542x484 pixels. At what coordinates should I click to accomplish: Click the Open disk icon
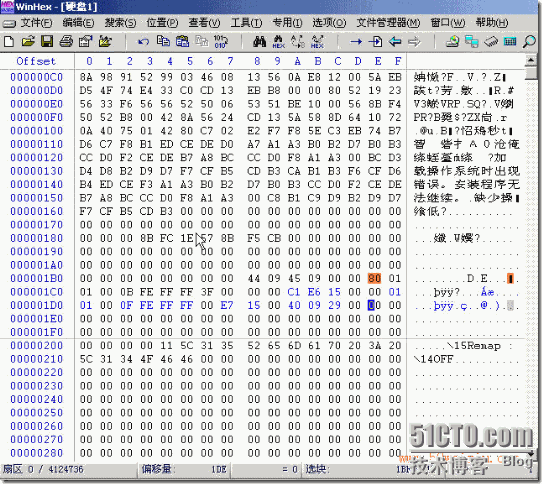(452, 42)
